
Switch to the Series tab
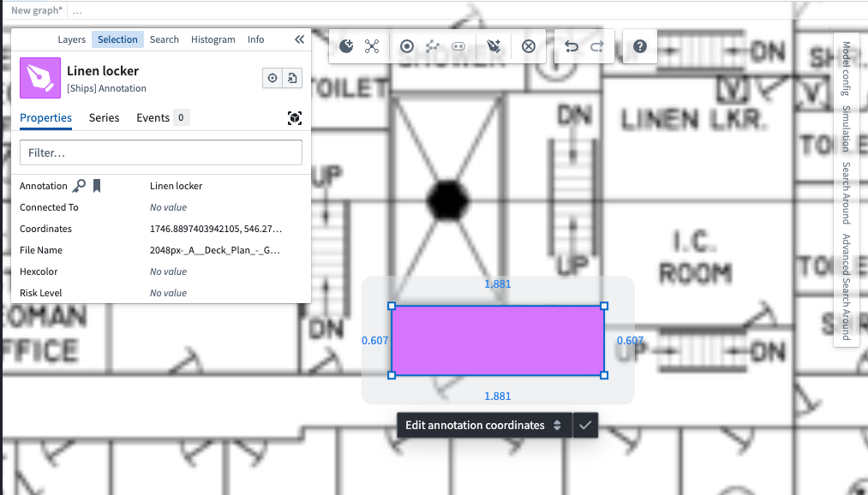pos(104,117)
